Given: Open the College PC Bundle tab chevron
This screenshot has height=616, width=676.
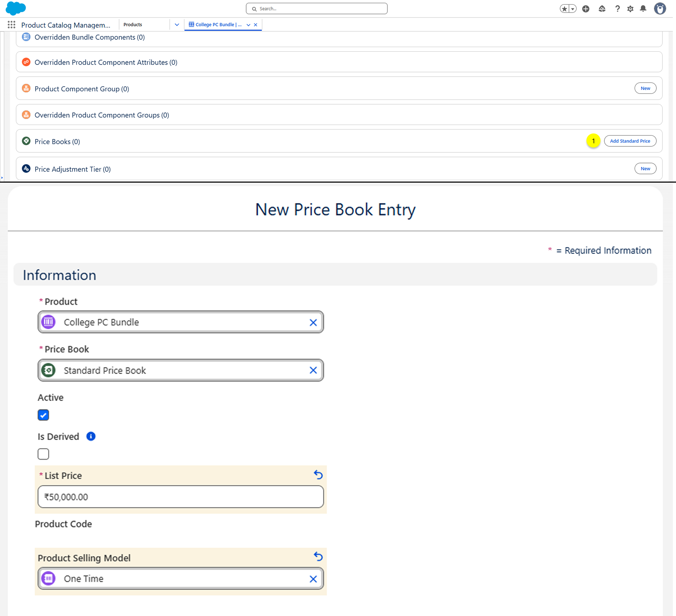Looking at the screenshot, I should click(x=248, y=25).
